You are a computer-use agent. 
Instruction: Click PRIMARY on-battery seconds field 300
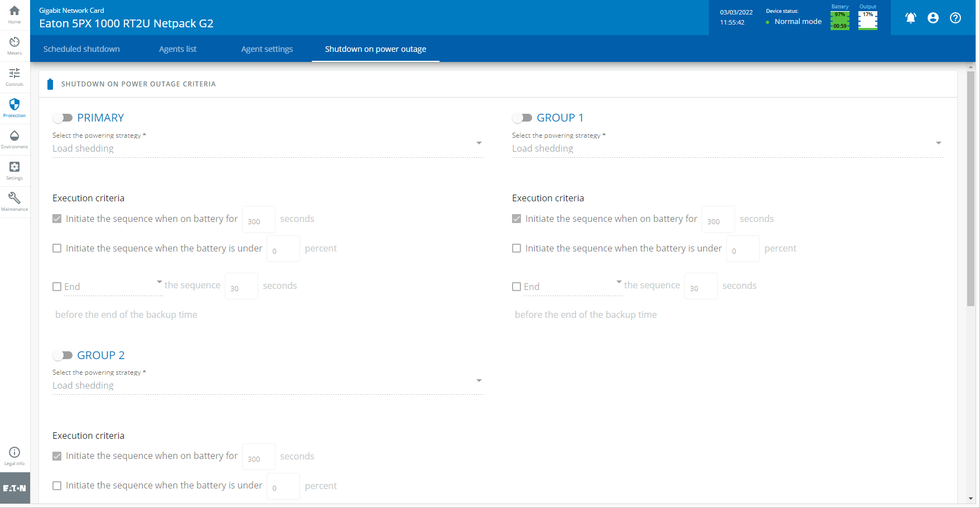(258, 220)
